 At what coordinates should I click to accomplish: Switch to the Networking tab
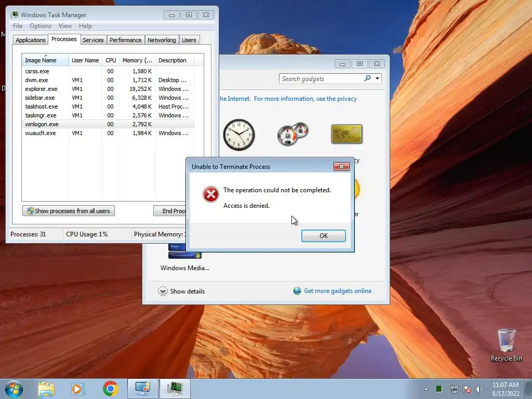[162, 40]
